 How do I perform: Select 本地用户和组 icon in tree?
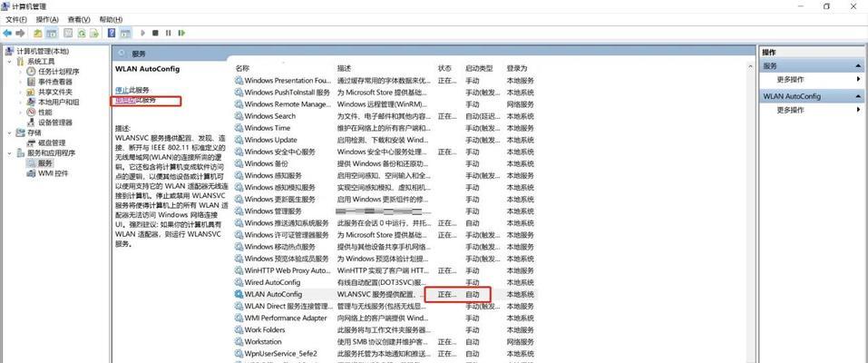click(x=32, y=102)
